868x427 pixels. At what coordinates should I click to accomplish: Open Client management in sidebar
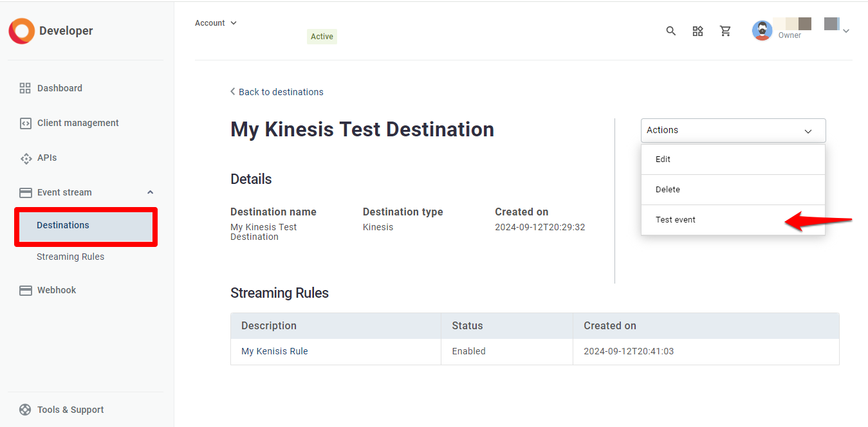click(78, 123)
